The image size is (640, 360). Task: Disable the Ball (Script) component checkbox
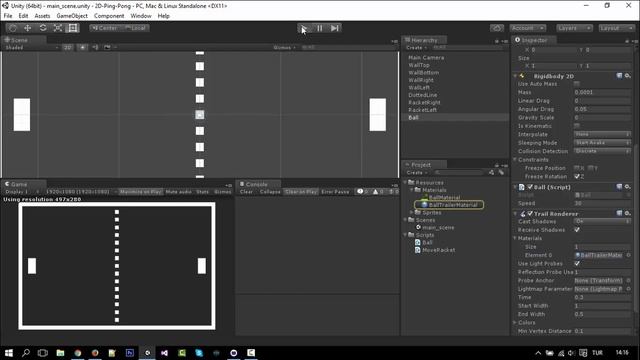pos(530,187)
